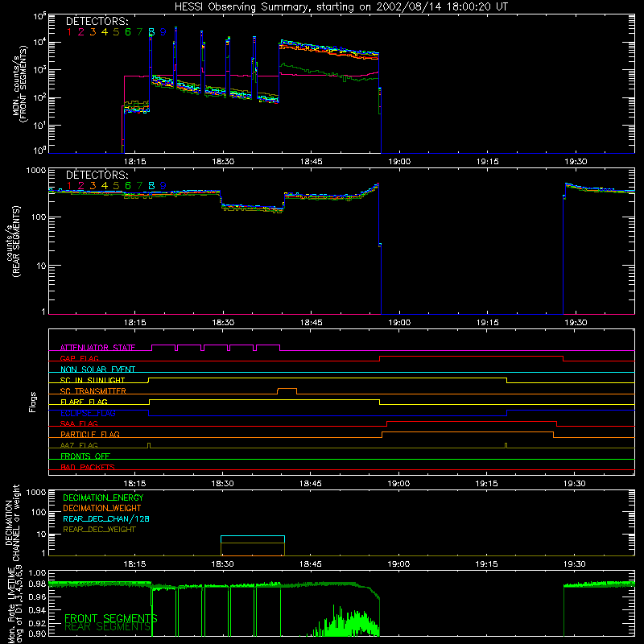Click the 0.96 livetime axis tick label
The width and height of the screenshot is (644, 644).
tap(37, 597)
